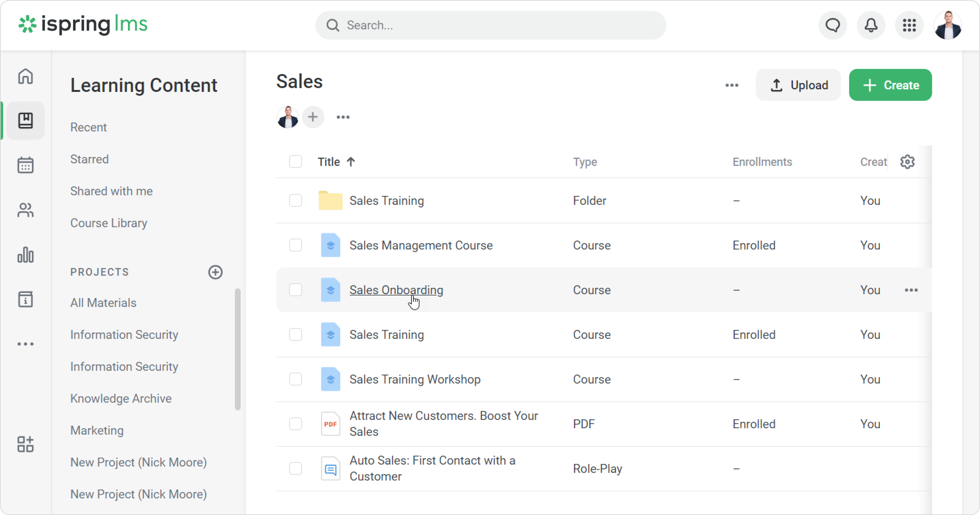Open the Reports bar chart icon
980x515 pixels.
pos(26,254)
